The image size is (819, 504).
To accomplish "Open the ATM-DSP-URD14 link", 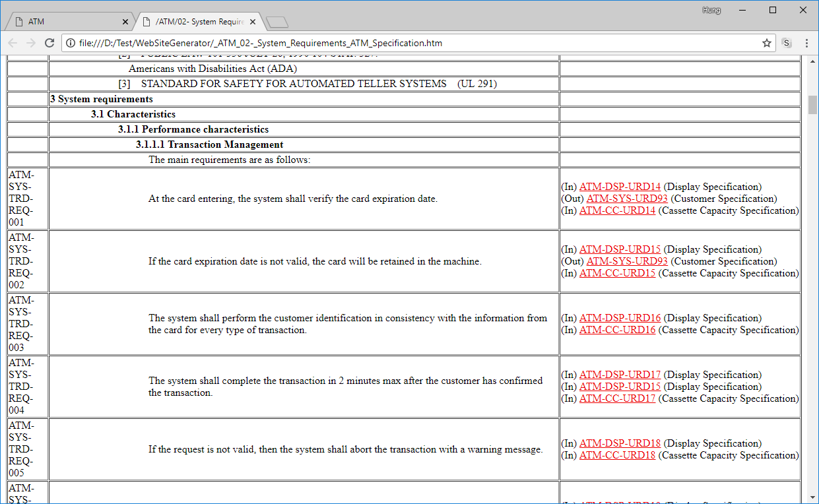I will pos(620,187).
